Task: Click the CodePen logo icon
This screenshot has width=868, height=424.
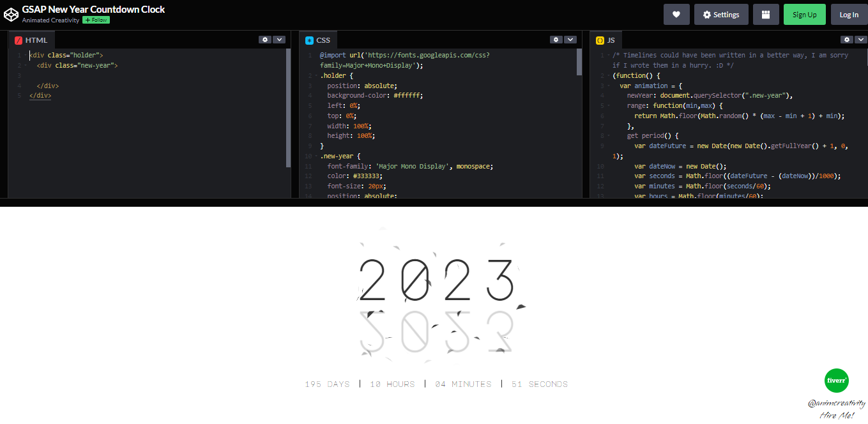Action: pos(11,14)
